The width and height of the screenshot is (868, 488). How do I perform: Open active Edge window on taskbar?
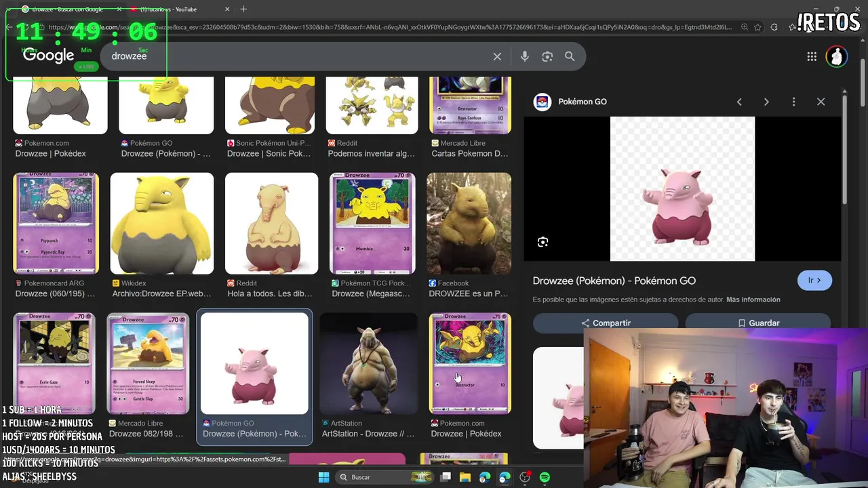505,477
